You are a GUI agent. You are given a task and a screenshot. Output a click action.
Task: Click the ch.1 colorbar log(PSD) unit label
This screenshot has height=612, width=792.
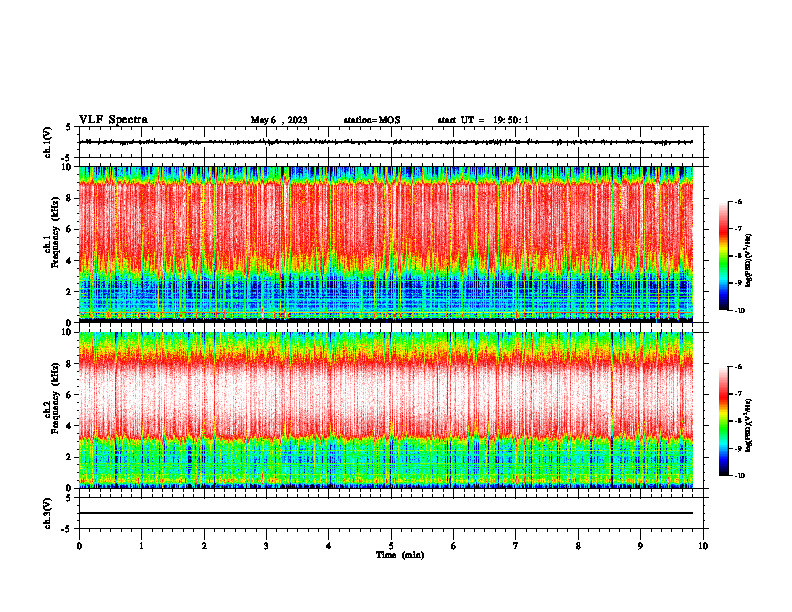click(x=749, y=261)
